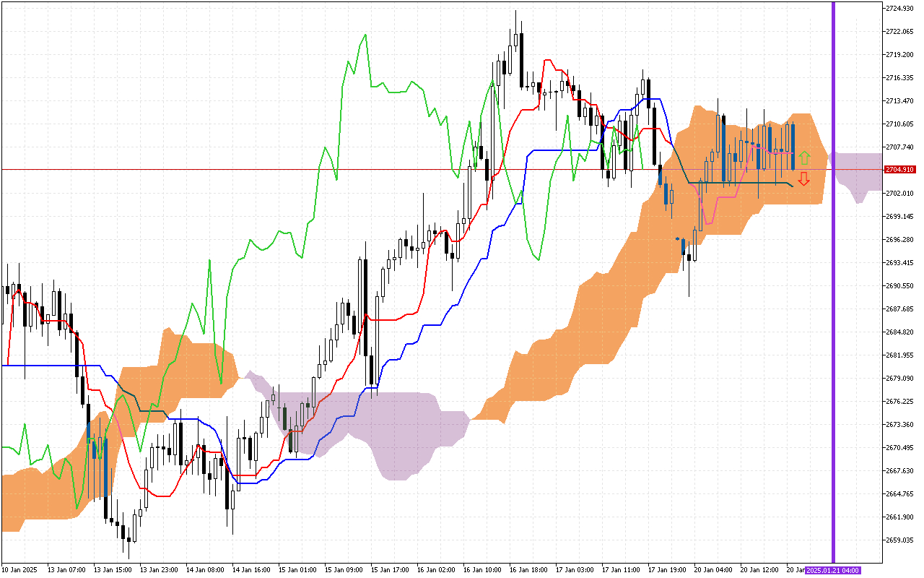This screenshot has height=578, width=924.
Task: Select the purple vertical line date label 2025.01.21 04:00
Action: [x=833, y=570]
